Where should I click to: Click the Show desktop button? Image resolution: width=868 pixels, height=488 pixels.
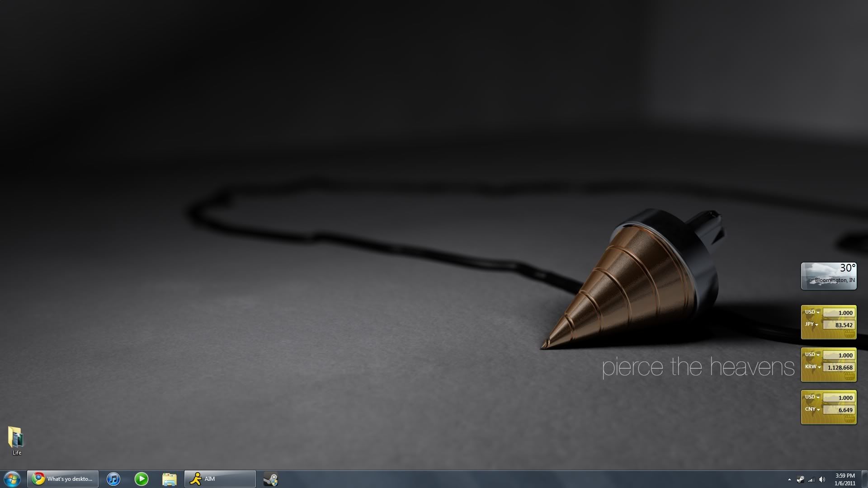point(864,479)
